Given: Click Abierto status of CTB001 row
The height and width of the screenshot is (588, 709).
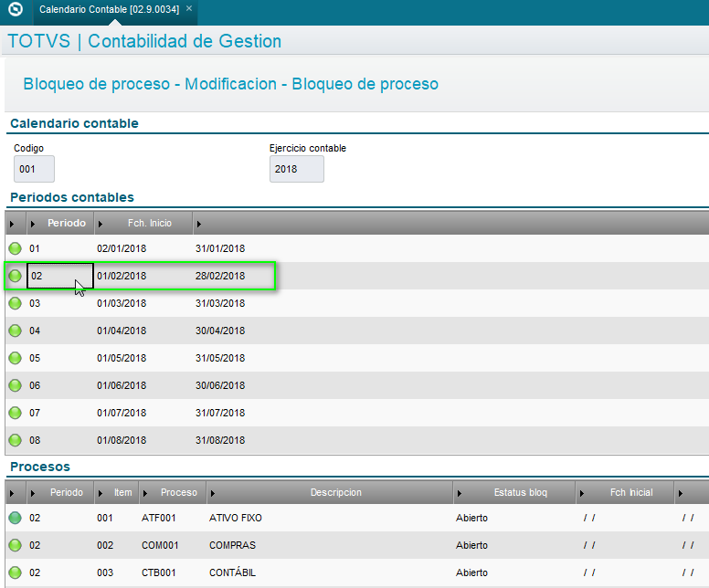Looking at the screenshot, I should [471, 572].
